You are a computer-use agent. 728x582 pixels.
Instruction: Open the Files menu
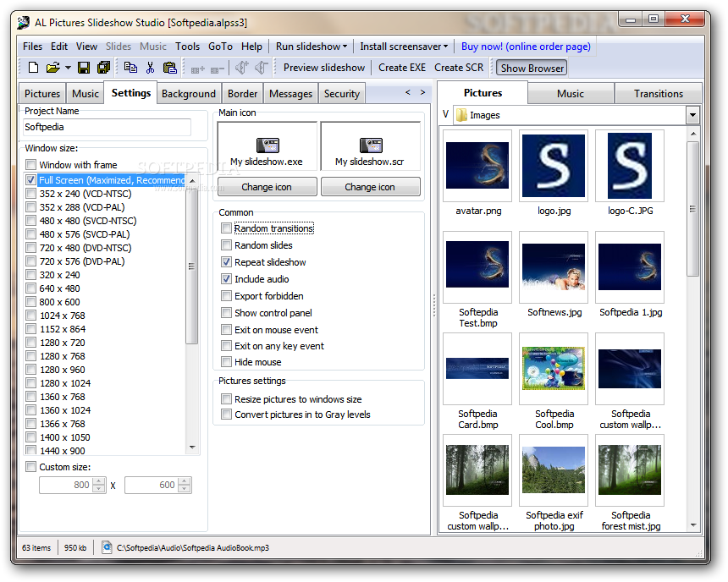tap(32, 47)
